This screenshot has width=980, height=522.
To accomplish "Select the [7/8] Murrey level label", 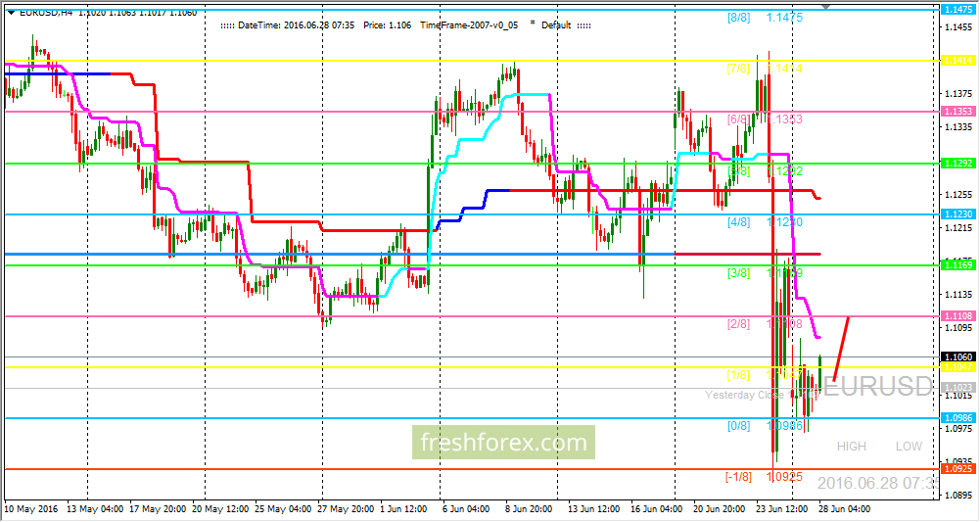I will (738, 69).
